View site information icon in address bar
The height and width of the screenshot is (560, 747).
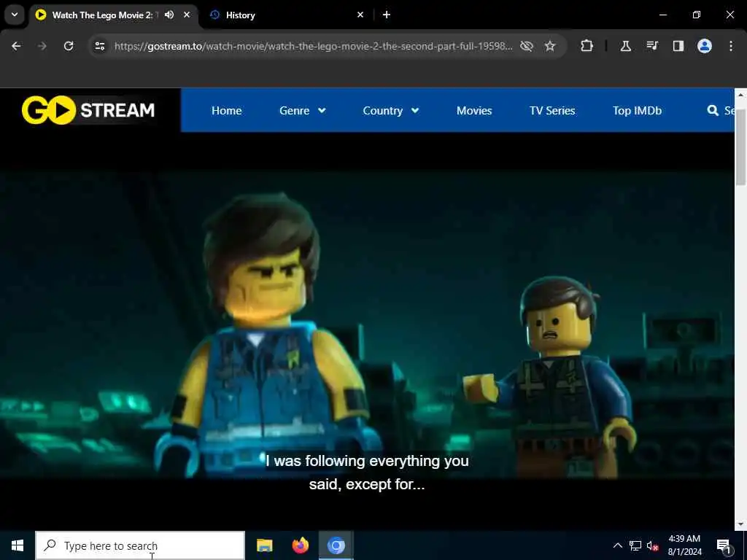click(x=99, y=46)
